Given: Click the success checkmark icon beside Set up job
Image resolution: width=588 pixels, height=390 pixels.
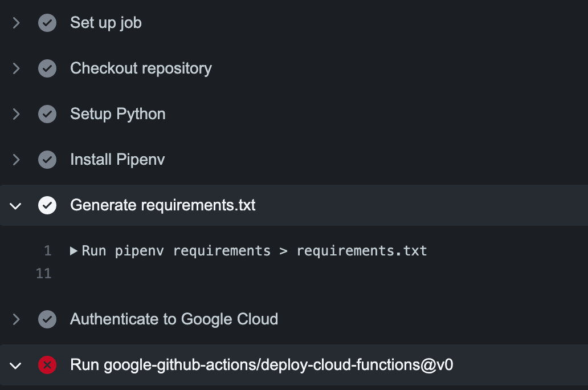Looking at the screenshot, I should (x=47, y=23).
